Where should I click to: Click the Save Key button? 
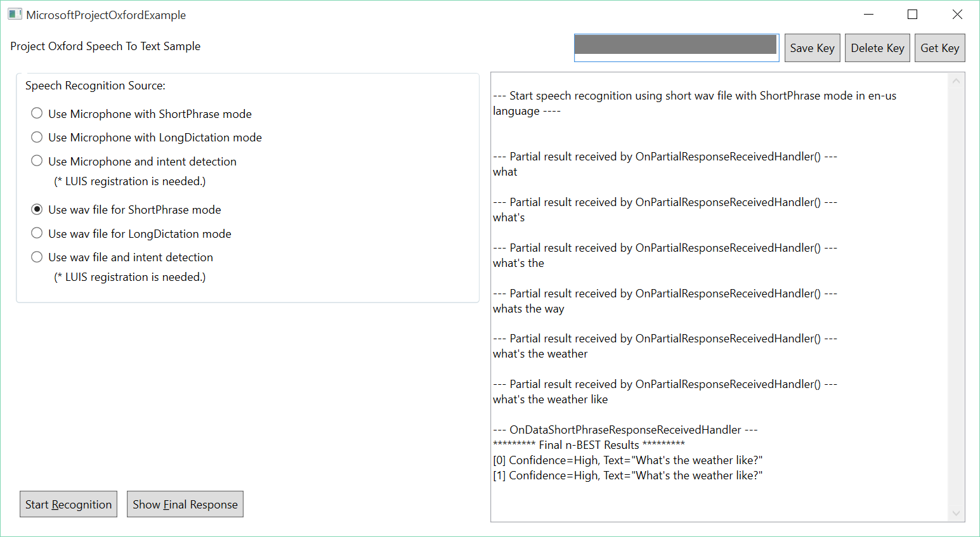[813, 48]
